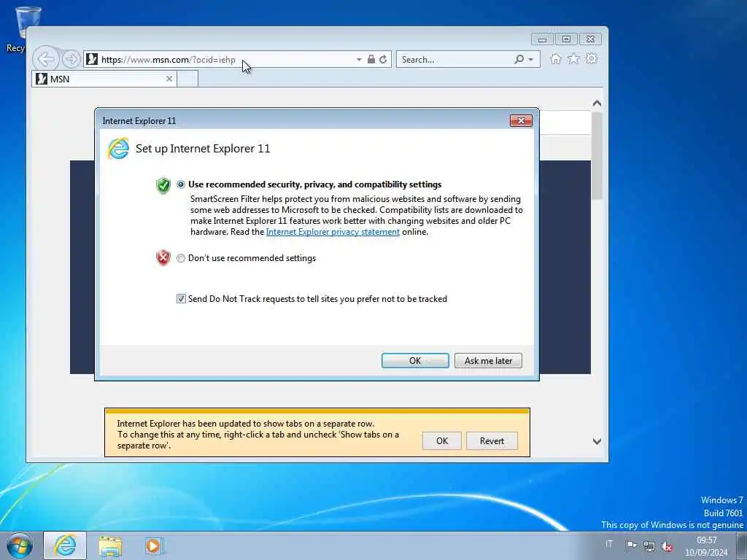Click the green shield check icon

(163, 185)
